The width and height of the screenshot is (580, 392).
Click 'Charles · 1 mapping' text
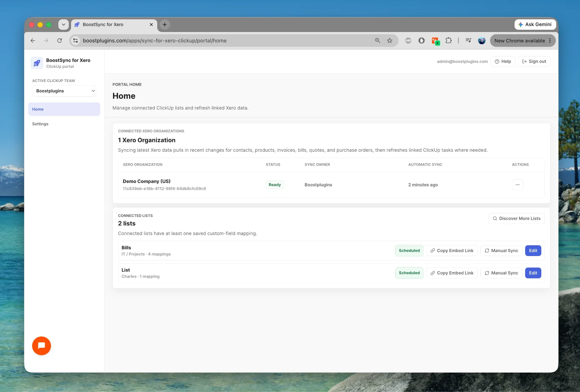pyautogui.click(x=140, y=276)
